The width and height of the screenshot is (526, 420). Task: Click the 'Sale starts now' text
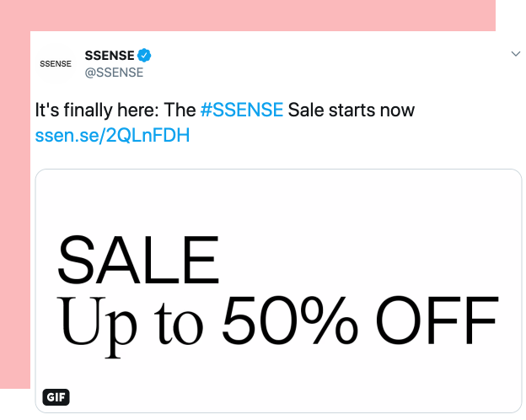coord(352,110)
